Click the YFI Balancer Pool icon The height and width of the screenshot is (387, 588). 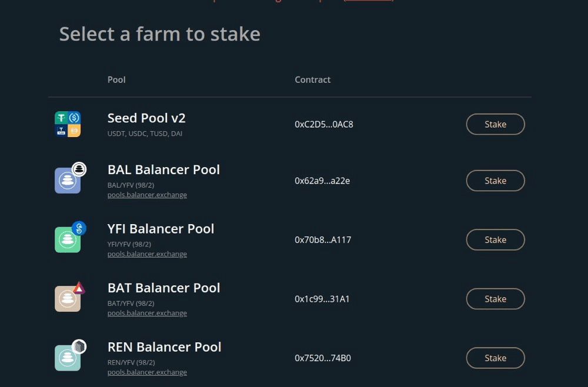[68, 239]
